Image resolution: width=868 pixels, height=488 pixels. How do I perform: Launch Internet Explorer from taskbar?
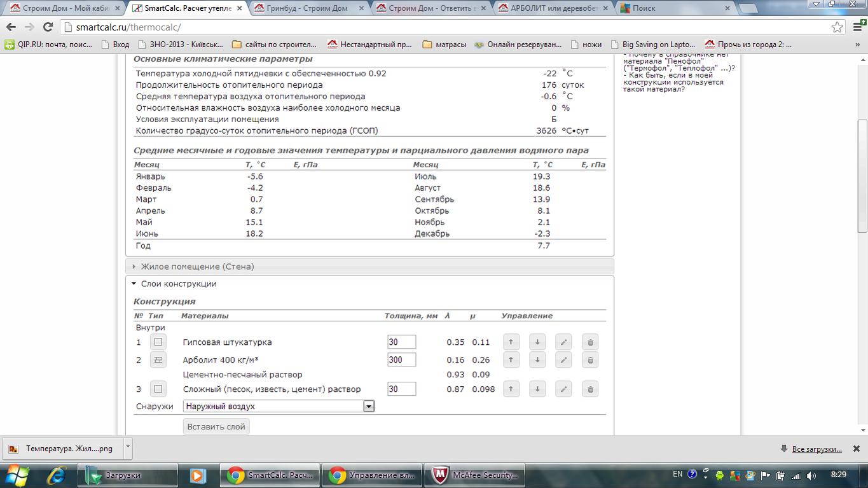click(57, 475)
